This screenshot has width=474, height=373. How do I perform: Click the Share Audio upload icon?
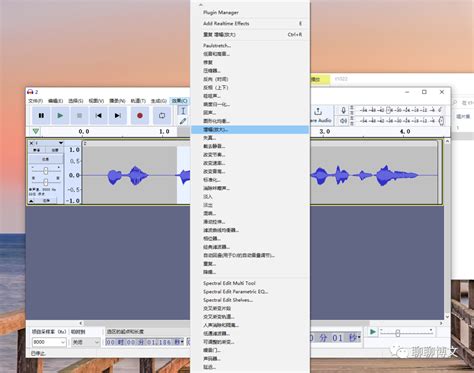tap(318, 111)
